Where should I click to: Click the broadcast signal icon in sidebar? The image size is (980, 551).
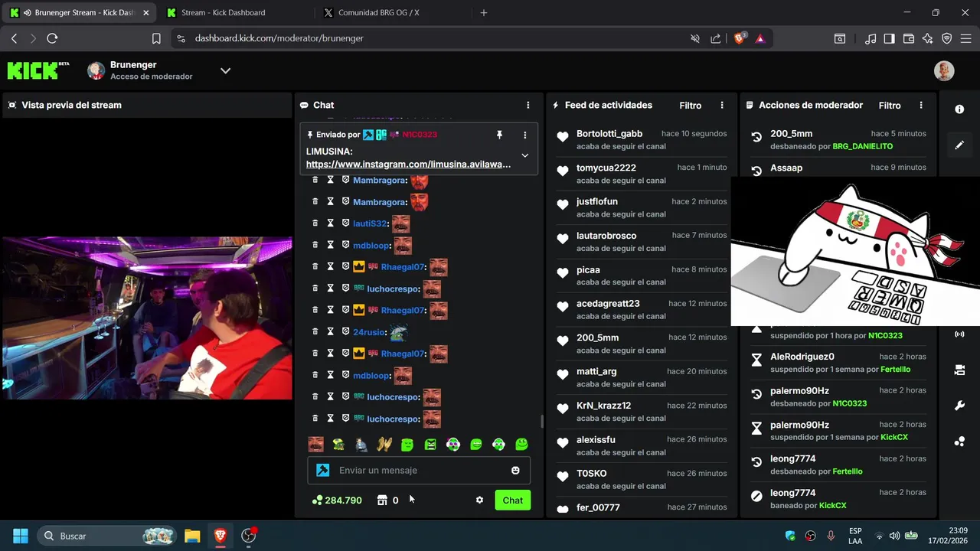(x=959, y=334)
